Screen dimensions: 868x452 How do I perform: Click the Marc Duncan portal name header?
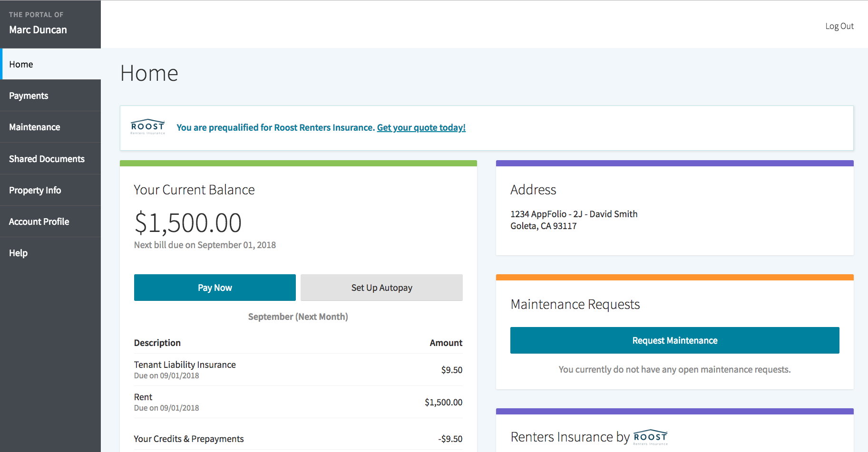(x=38, y=29)
